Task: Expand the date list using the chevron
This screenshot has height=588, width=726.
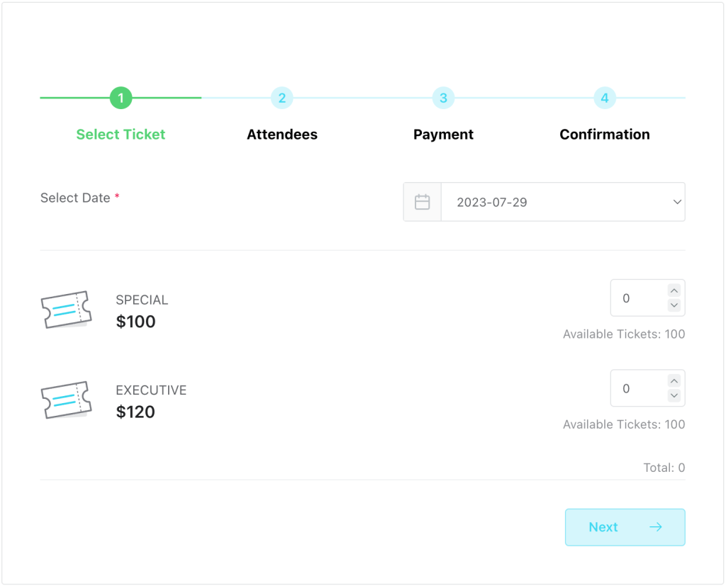Action: click(x=676, y=202)
